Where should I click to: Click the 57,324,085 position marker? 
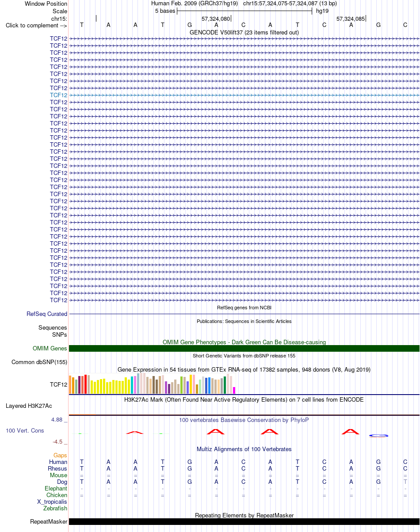click(x=351, y=19)
